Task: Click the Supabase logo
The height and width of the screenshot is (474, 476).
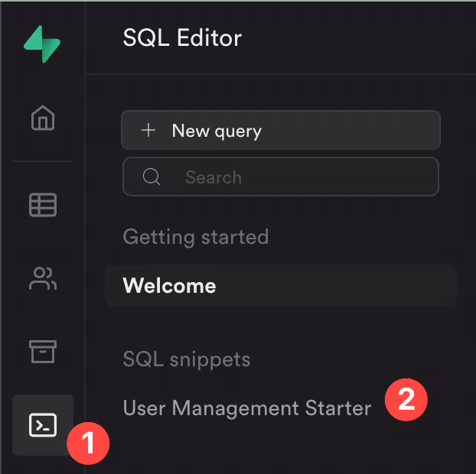Action: [x=42, y=44]
